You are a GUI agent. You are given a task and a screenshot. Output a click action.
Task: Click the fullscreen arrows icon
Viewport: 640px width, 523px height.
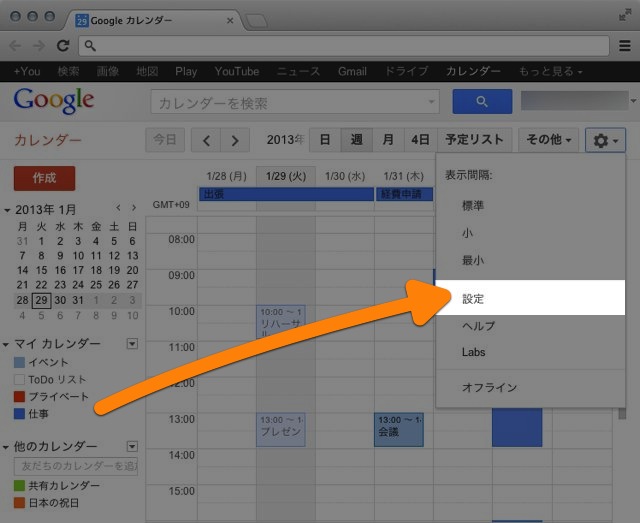click(x=624, y=15)
